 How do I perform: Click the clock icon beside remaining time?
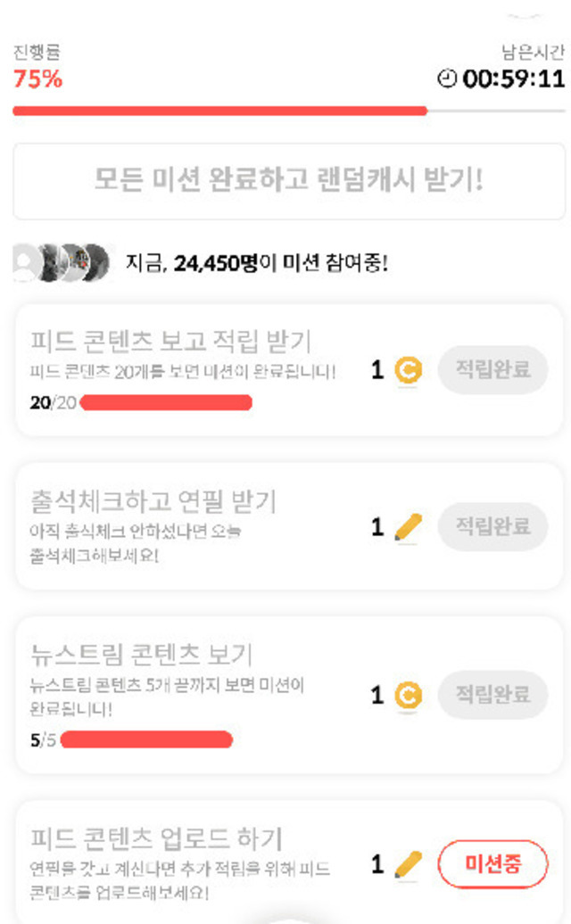(x=446, y=79)
